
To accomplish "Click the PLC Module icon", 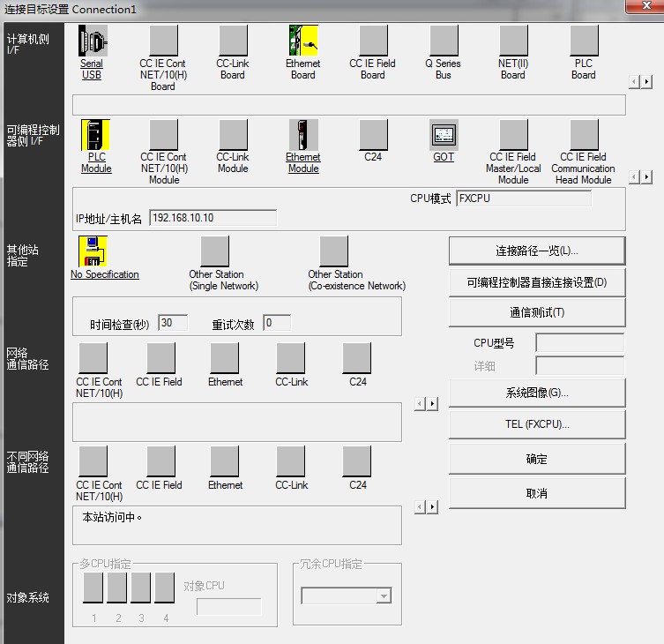I will (x=96, y=135).
